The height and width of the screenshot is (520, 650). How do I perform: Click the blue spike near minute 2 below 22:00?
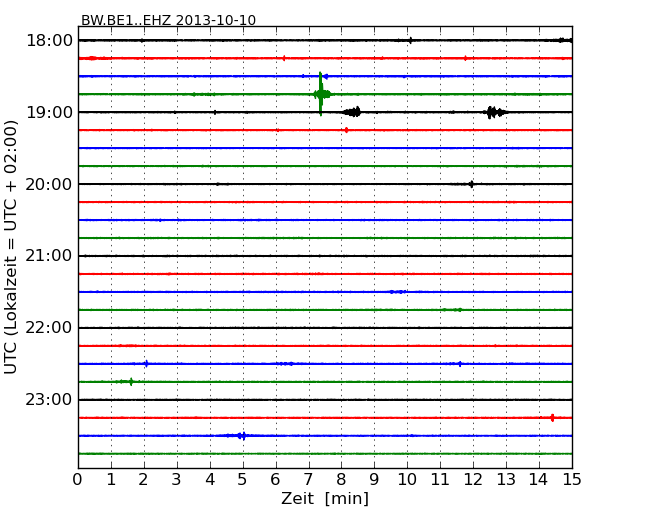pyautogui.click(x=146, y=364)
